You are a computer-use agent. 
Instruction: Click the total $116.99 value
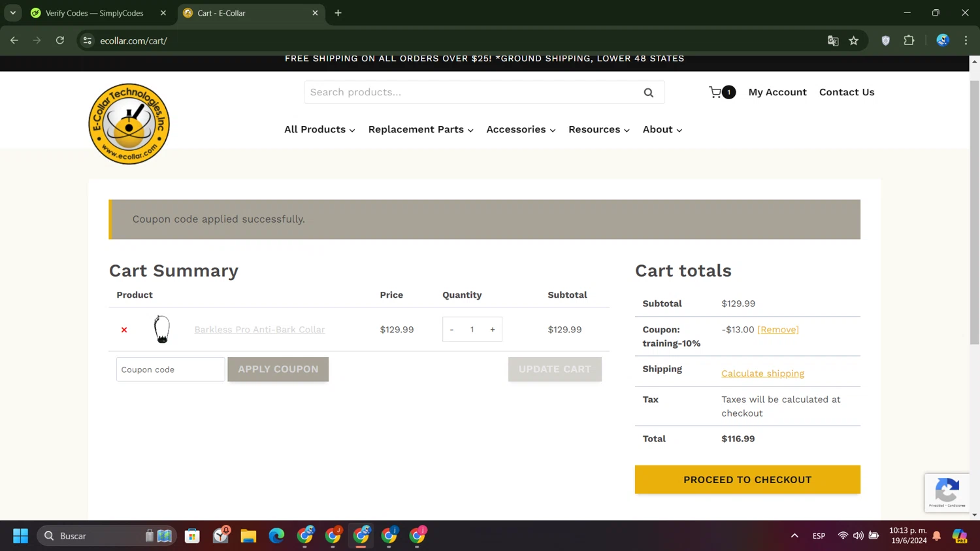click(738, 439)
